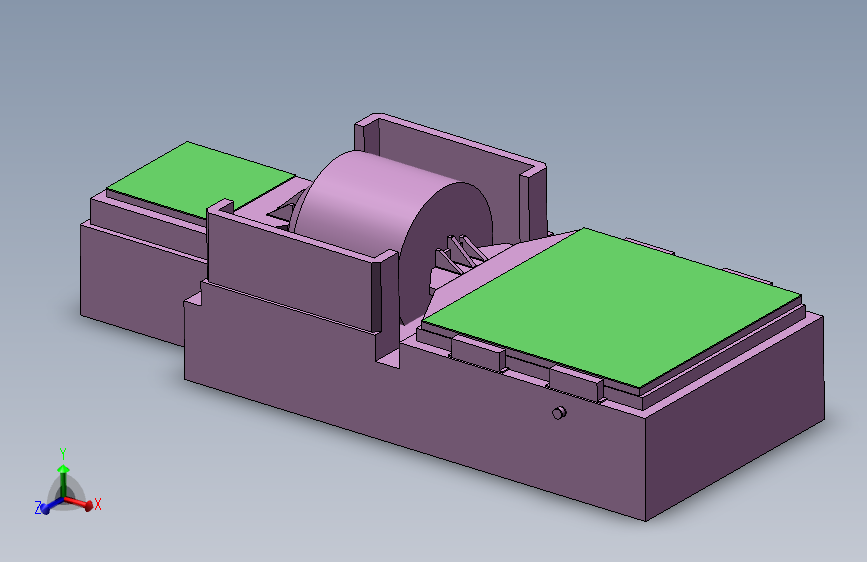Pick the small round pin on front face
Viewport: 867px width, 562px height.
(x=559, y=413)
